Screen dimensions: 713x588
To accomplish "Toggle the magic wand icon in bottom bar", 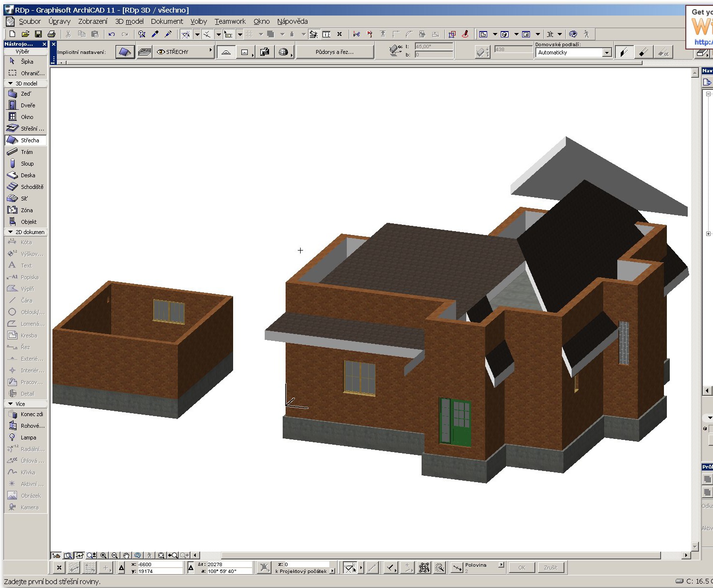I will tap(440, 567).
